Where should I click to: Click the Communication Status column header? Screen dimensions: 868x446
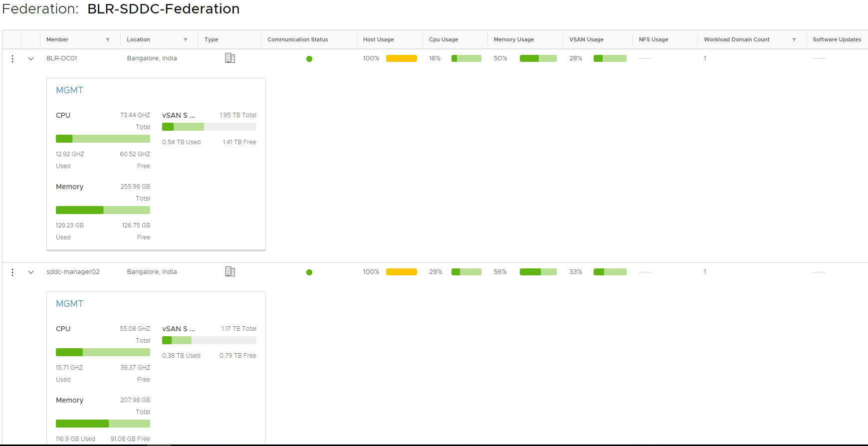click(297, 40)
